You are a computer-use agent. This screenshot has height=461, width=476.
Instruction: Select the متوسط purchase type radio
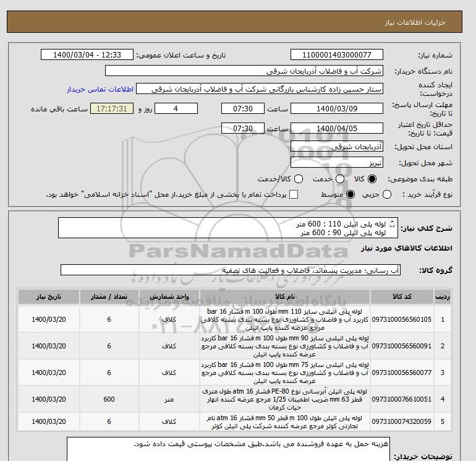pyautogui.click(x=351, y=194)
